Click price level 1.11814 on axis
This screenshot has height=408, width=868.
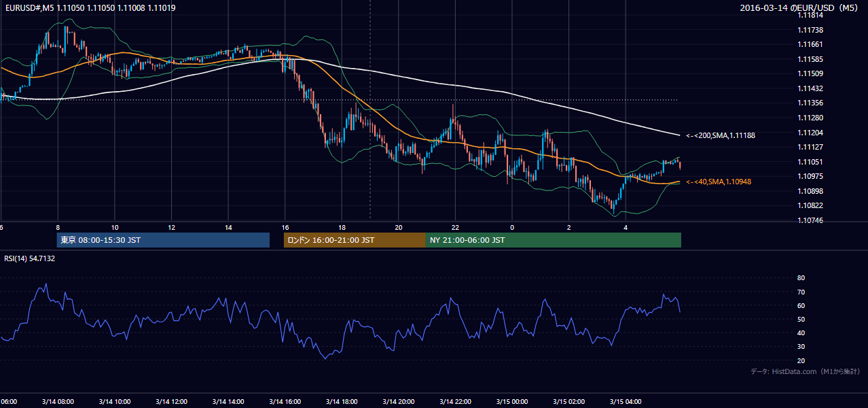811,15
